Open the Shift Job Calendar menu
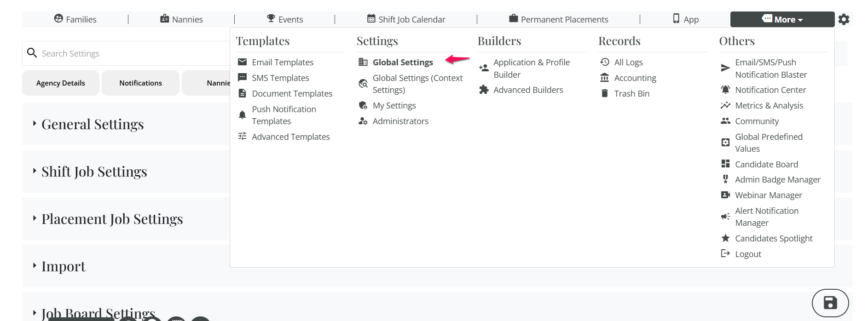 [406, 19]
